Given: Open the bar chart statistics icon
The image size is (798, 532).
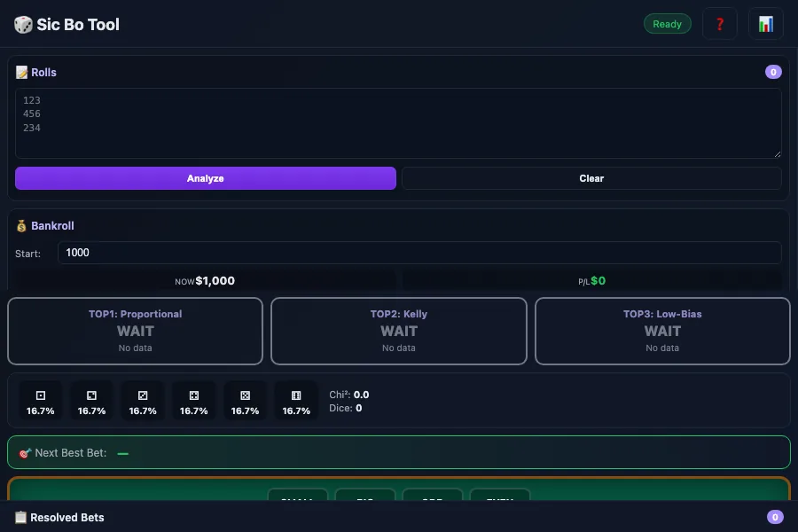Looking at the screenshot, I should tap(765, 24).
